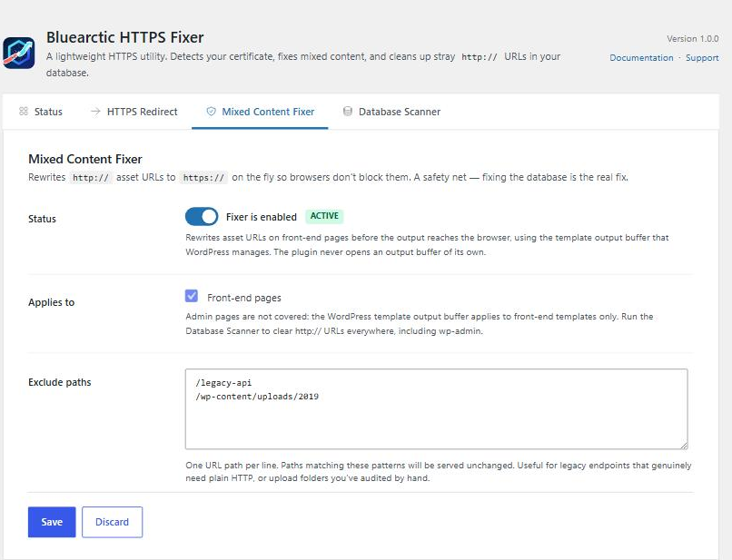The width and height of the screenshot is (732, 560).
Task: Click the shield icon beside Mixed Content Fixer
Action: pos(211,111)
